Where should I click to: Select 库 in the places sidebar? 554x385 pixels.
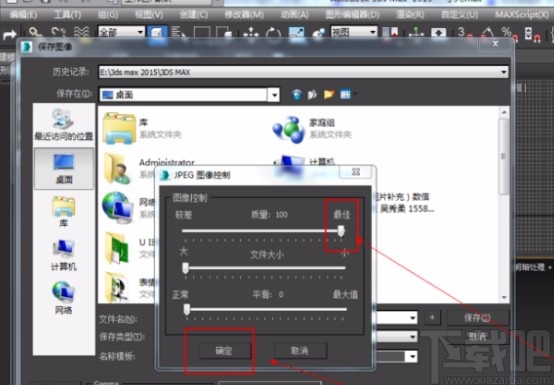pos(64,211)
